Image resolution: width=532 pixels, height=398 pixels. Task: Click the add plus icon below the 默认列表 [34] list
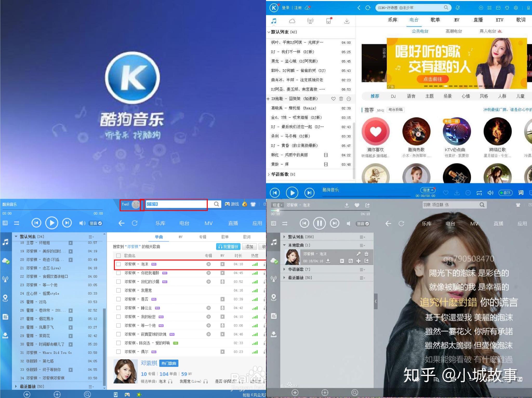(x=27, y=394)
